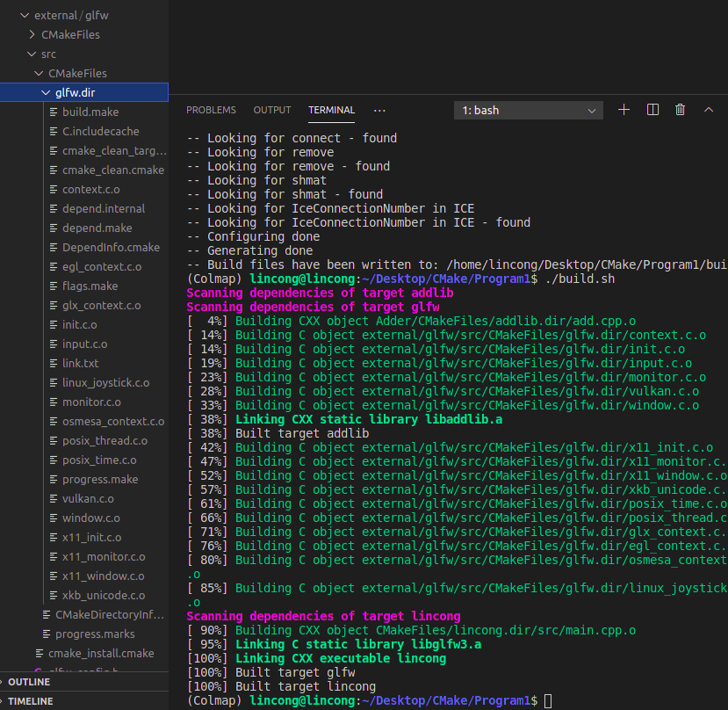Maximize panel with the up chevron icon
This screenshot has height=710, width=728.
coord(708,110)
